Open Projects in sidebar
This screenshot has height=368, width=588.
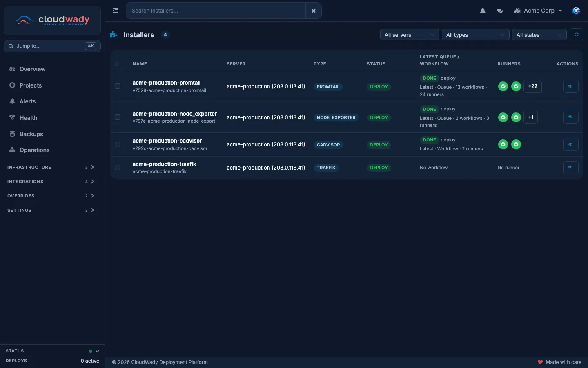[x=52, y=85]
